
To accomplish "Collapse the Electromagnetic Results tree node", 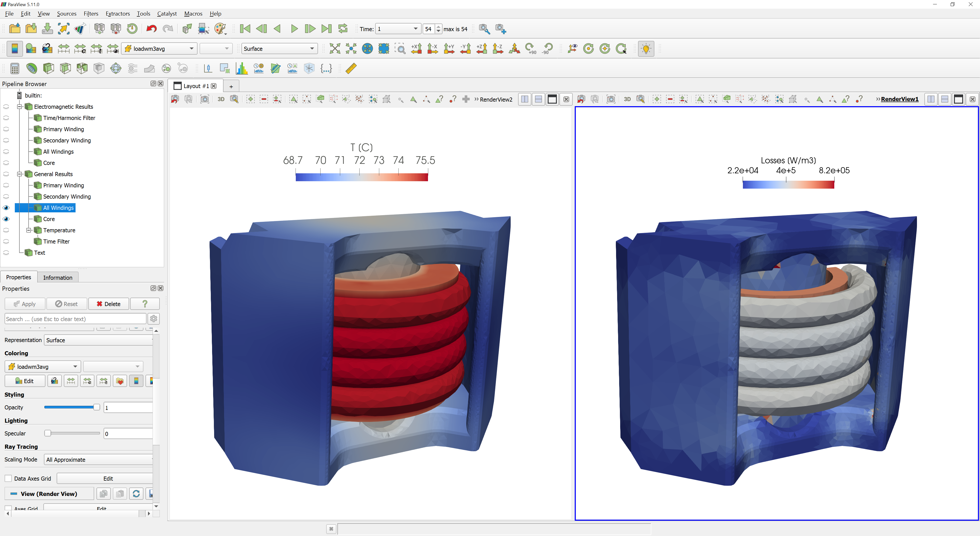I will [19, 107].
